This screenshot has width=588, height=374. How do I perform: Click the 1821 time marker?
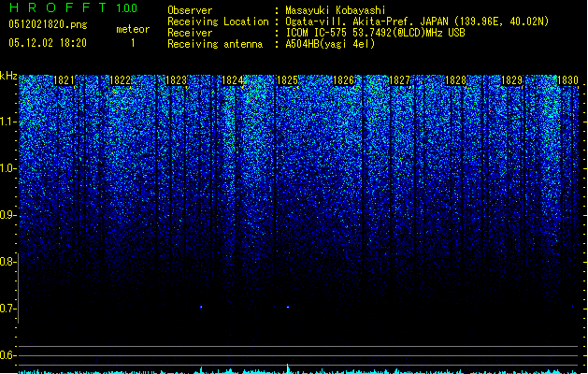click(x=64, y=79)
